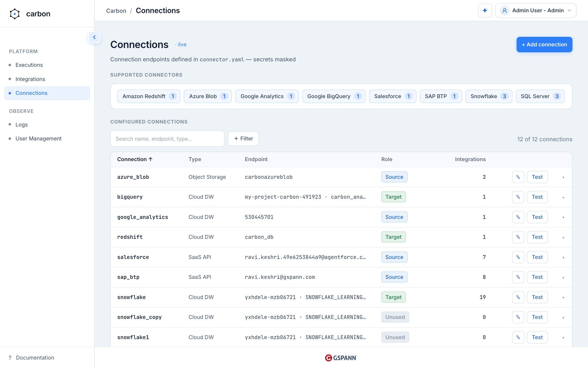588x368 pixels.
Task: Sort by Connection column header
Action: click(135, 159)
